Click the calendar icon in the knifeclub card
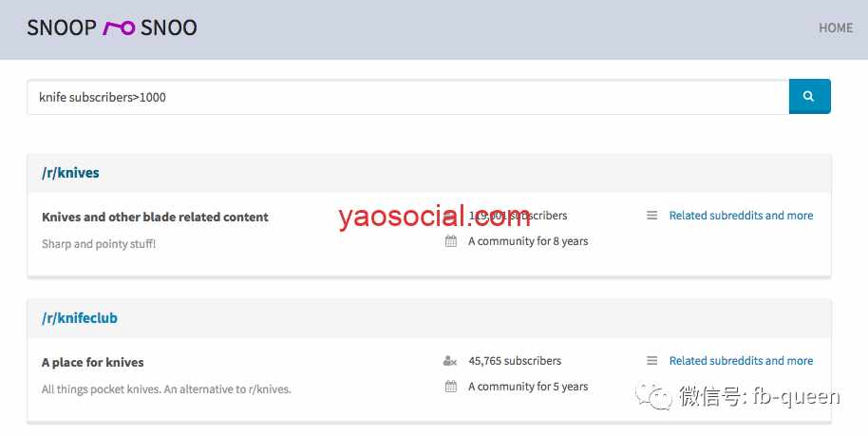The width and height of the screenshot is (868, 436). point(451,387)
